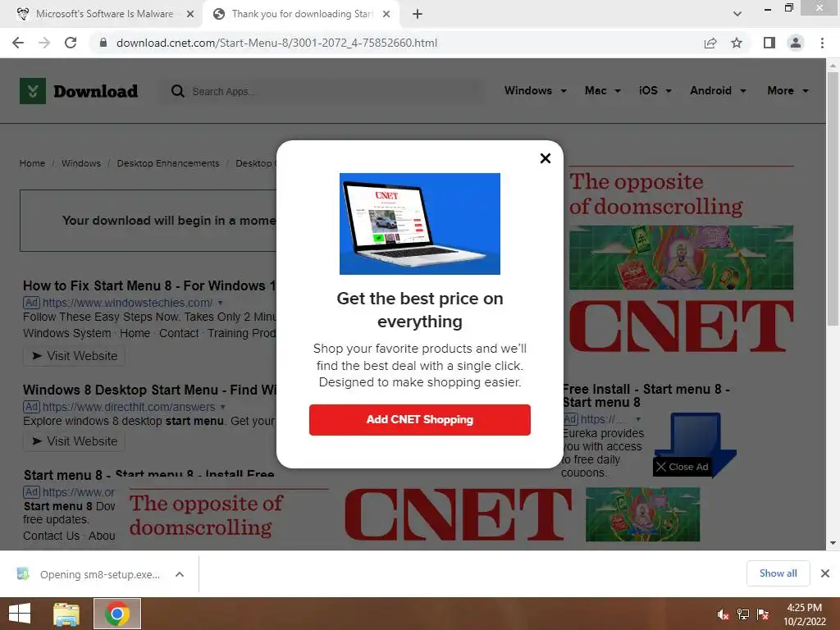Click the network tray icon
This screenshot has width=840, height=630.
[743, 614]
